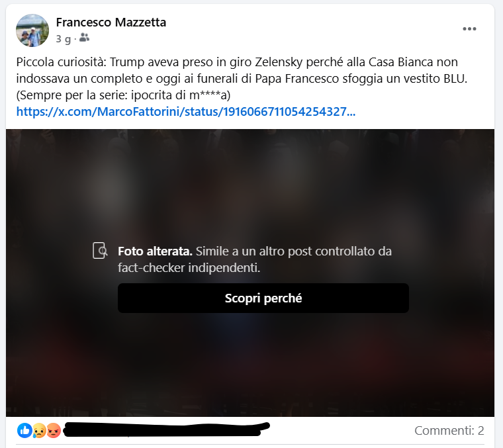Open the "Commenti: 2" comments counter

449,430
